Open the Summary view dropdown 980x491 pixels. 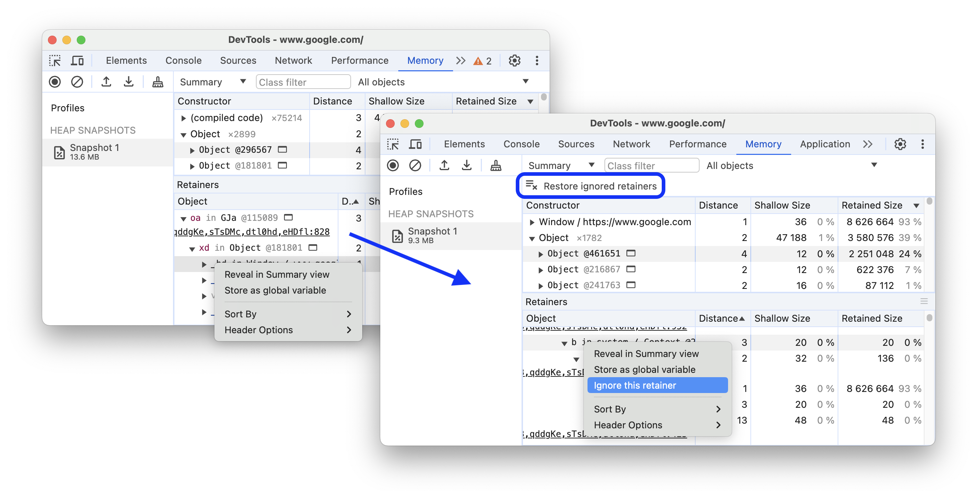559,166
